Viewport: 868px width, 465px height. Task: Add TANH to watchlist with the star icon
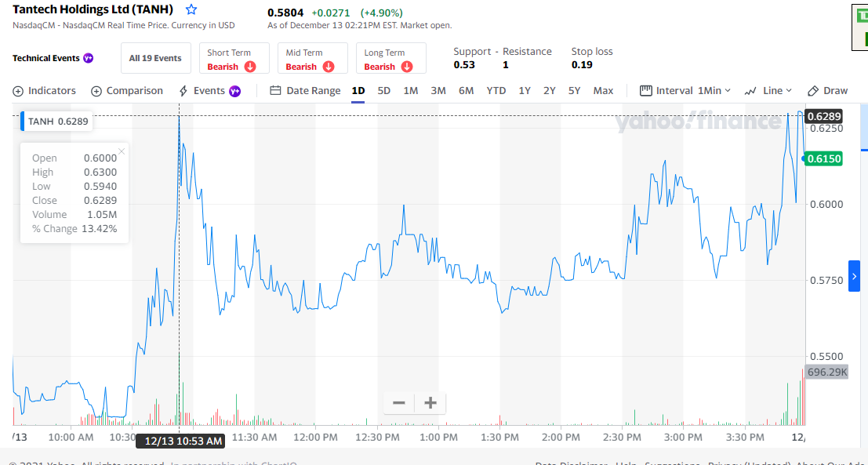191,9
